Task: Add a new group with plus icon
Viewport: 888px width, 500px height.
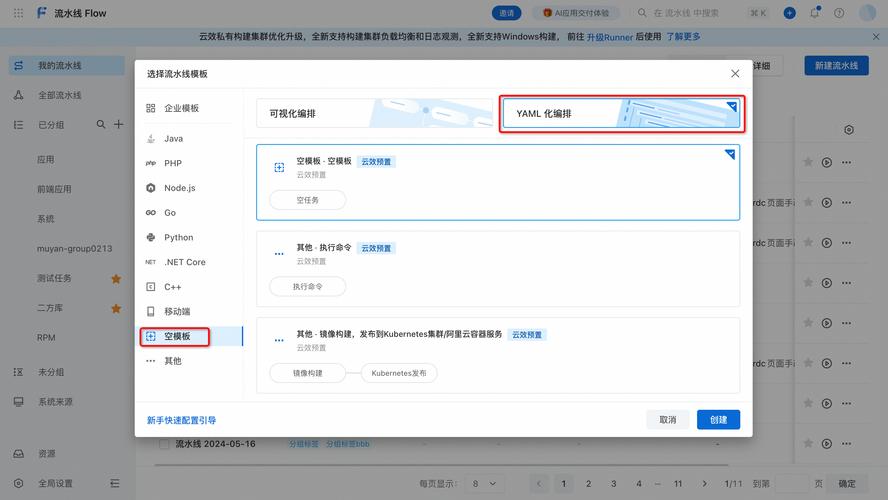Action: [118, 124]
